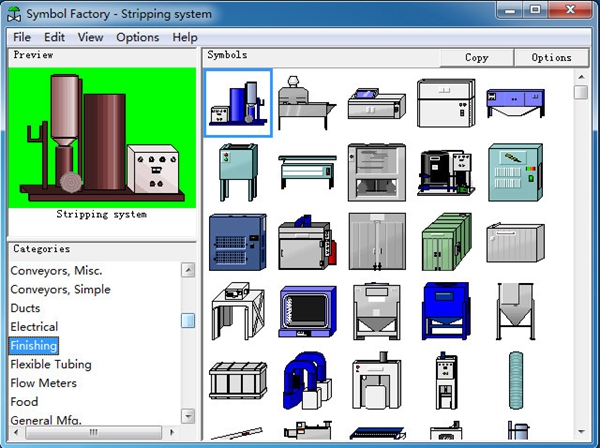The height and width of the screenshot is (448, 600).
Task: Select the Finishing category
Action: coord(34,345)
